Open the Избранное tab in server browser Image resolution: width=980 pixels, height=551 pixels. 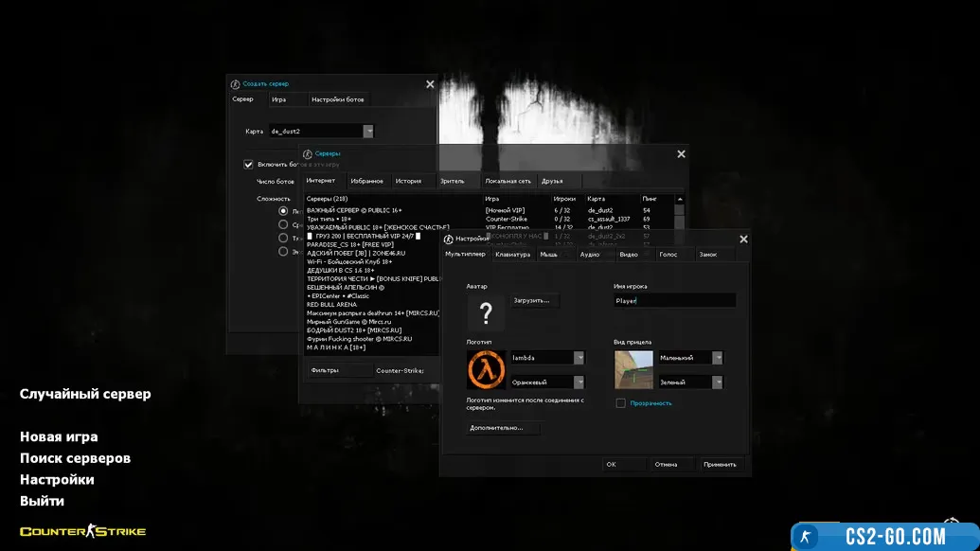(x=366, y=181)
